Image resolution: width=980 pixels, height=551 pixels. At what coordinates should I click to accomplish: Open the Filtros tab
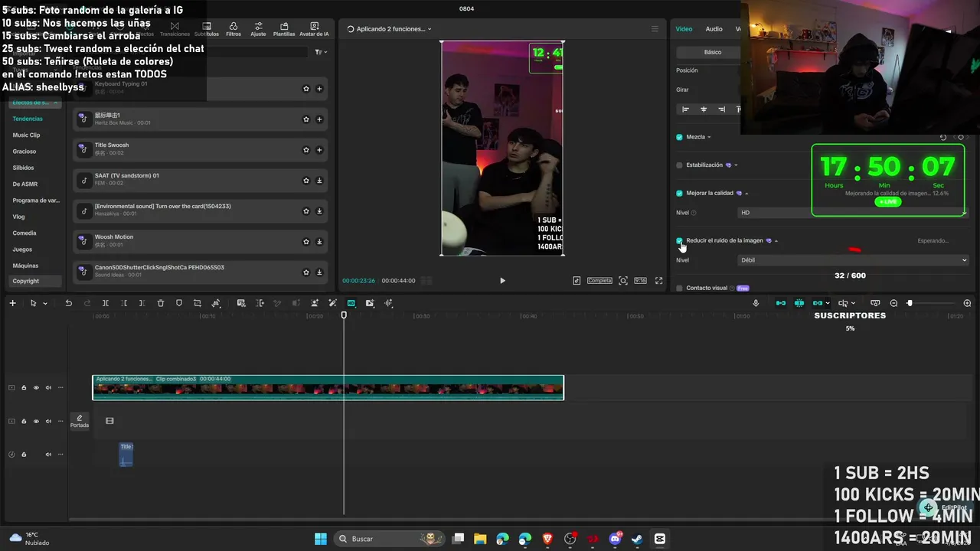(x=234, y=30)
